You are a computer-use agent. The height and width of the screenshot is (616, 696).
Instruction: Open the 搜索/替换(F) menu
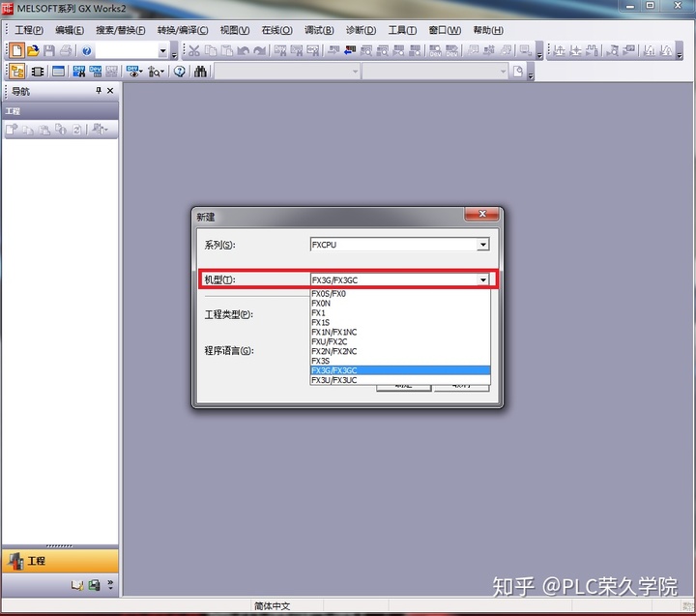click(x=121, y=30)
